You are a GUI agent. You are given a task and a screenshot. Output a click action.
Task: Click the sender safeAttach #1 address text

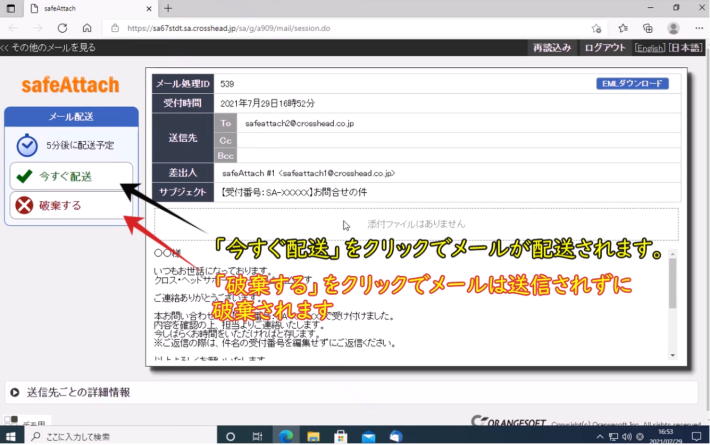pyautogui.click(x=308, y=173)
